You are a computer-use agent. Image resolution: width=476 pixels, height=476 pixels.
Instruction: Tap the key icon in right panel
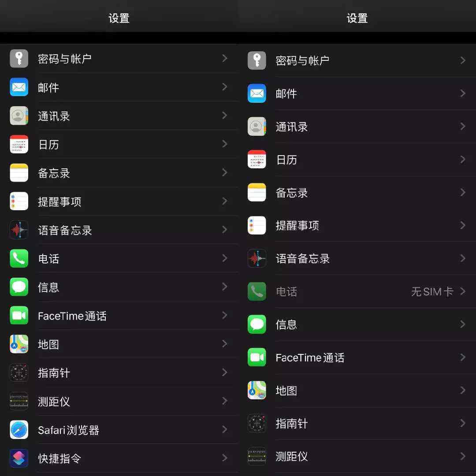click(257, 60)
